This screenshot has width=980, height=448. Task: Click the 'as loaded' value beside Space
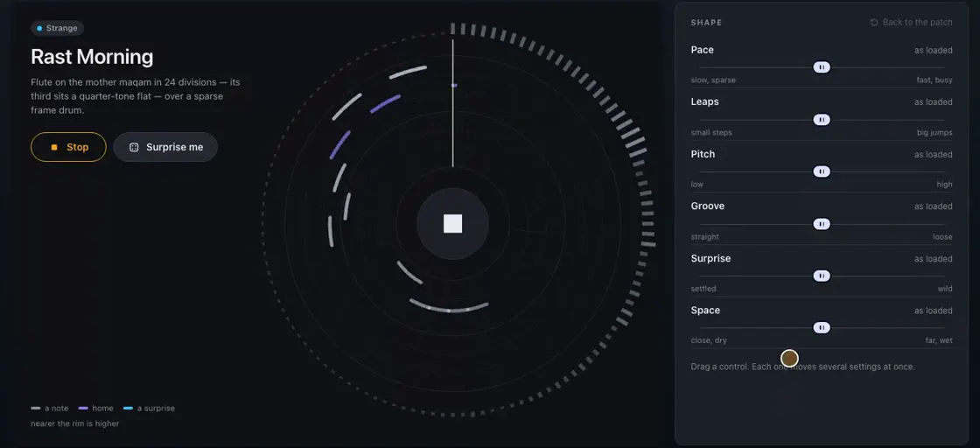pos(934,311)
